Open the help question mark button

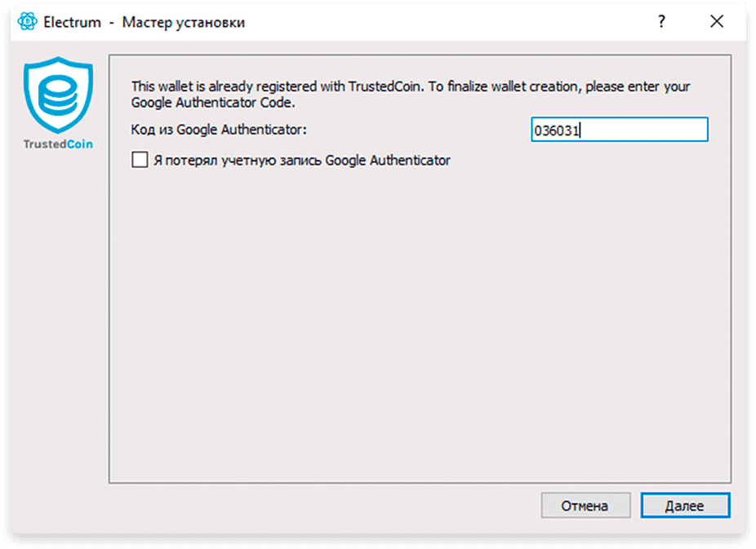[x=661, y=21]
